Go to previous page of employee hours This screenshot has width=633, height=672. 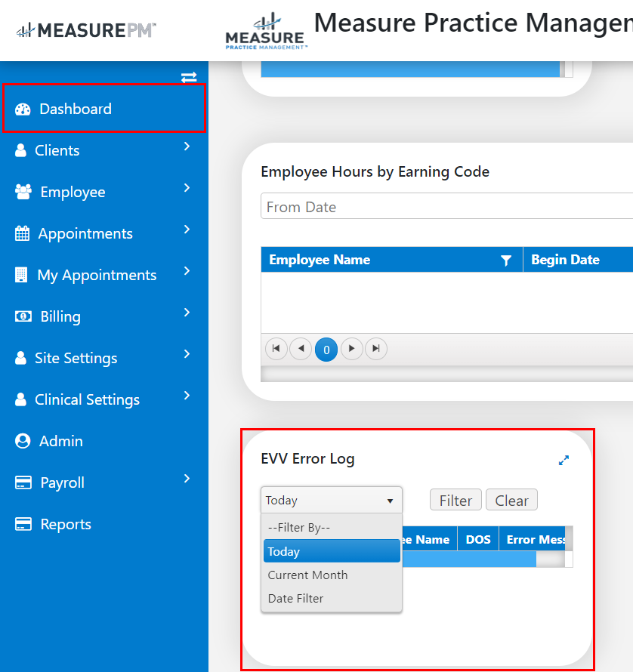pyautogui.click(x=301, y=349)
